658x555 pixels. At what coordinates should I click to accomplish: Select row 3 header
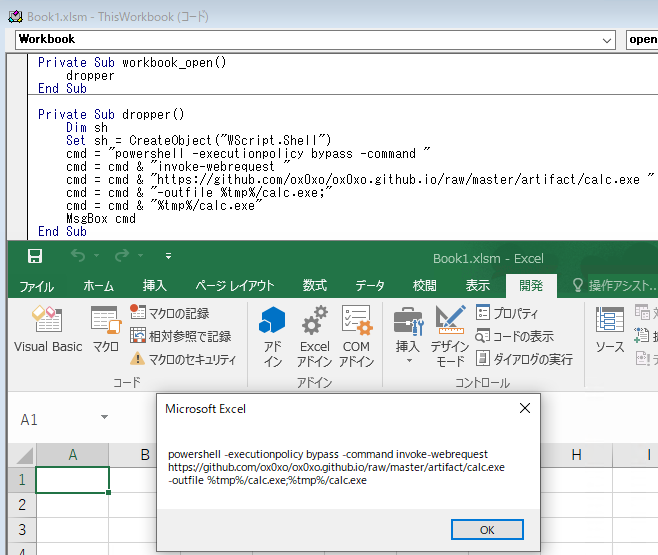pos(22,530)
